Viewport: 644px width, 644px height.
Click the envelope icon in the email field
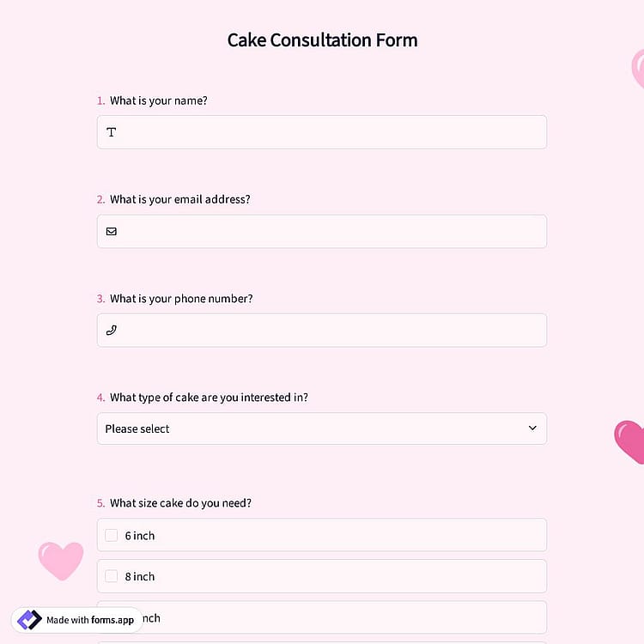[x=112, y=231]
